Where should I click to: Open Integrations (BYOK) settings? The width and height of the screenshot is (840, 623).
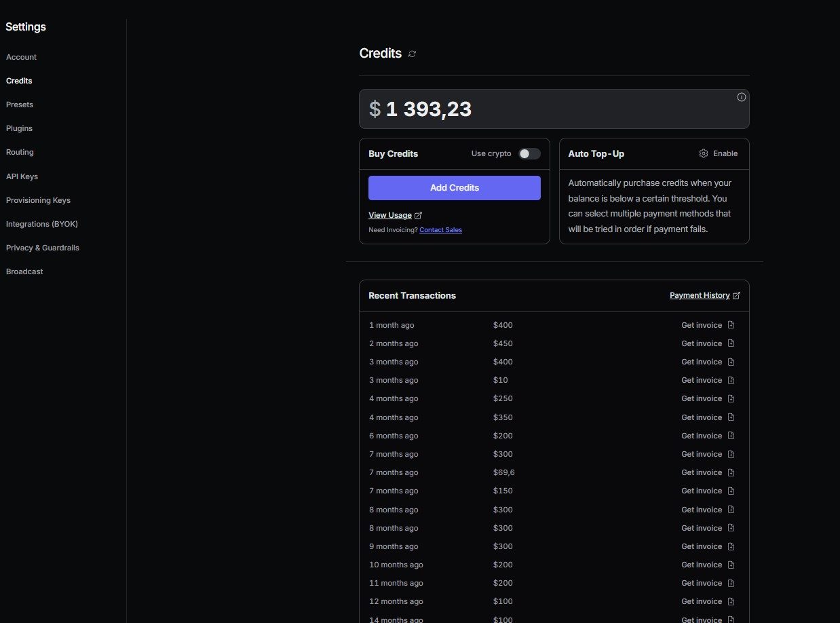37,224
